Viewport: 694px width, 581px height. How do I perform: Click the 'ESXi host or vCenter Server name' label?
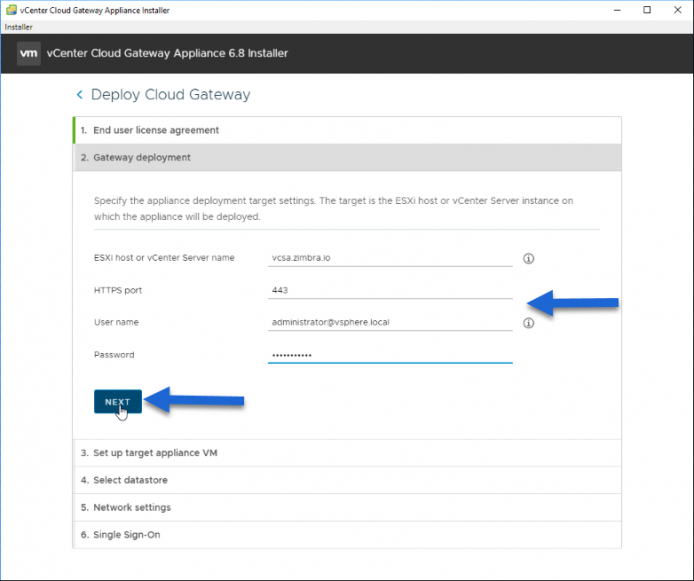tap(164, 258)
